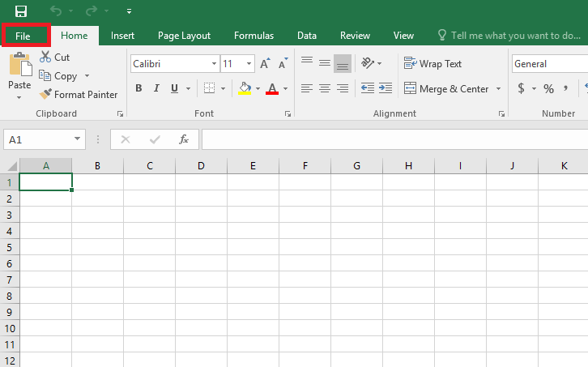Click the Cancel X icon in formula bar
Viewport: 588px width, 367px height.
click(x=126, y=139)
